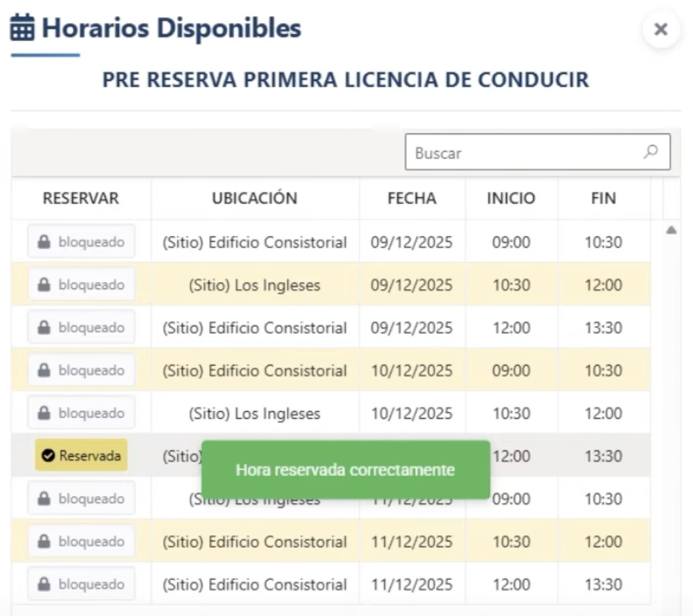The image size is (693, 616).
Task: Click the lock icon for the 11/12/2025 10:30 slot
Action: point(43,541)
